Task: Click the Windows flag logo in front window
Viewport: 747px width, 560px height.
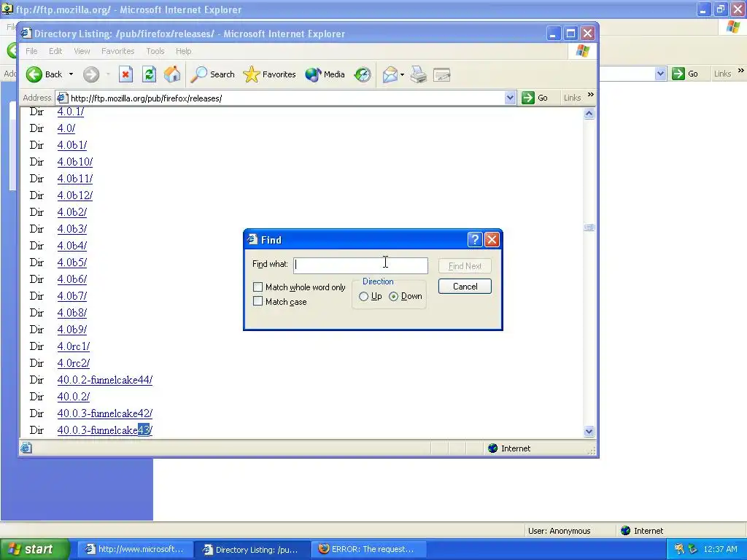Action: tap(583, 51)
